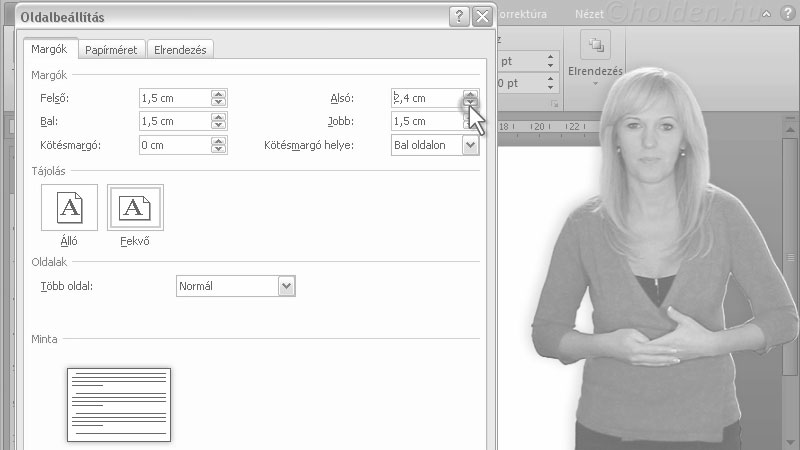Select the Fekvő landscape orientation icon
This screenshot has height=450, width=800.
pos(135,208)
